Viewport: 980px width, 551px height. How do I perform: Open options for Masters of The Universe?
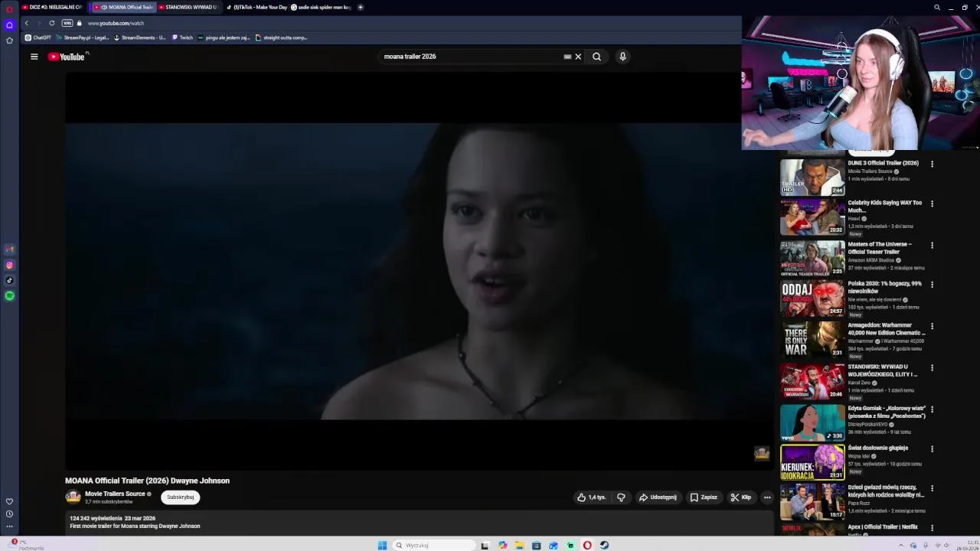pos(932,246)
